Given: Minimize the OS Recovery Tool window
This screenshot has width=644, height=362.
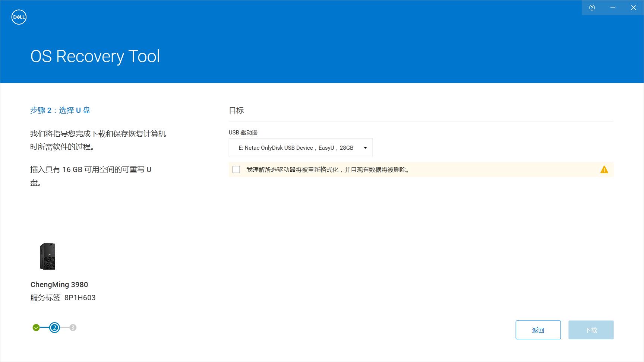Looking at the screenshot, I should coord(613,8).
